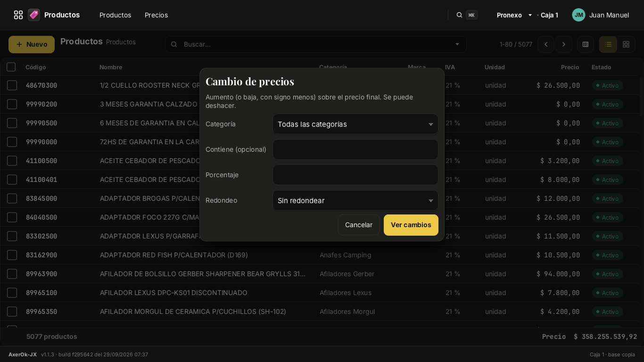Check the box for product 83845000
Viewport: 644px width, 362px height.
pyautogui.click(x=12, y=198)
